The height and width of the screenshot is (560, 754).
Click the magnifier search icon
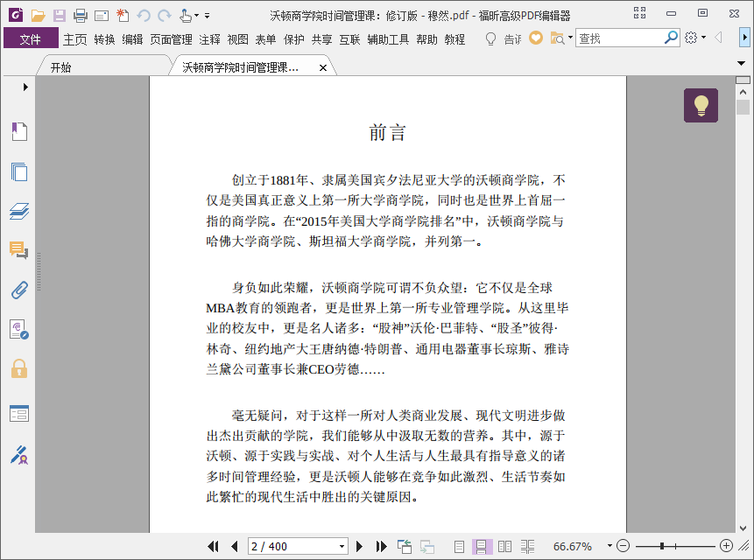(x=671, y=38)
